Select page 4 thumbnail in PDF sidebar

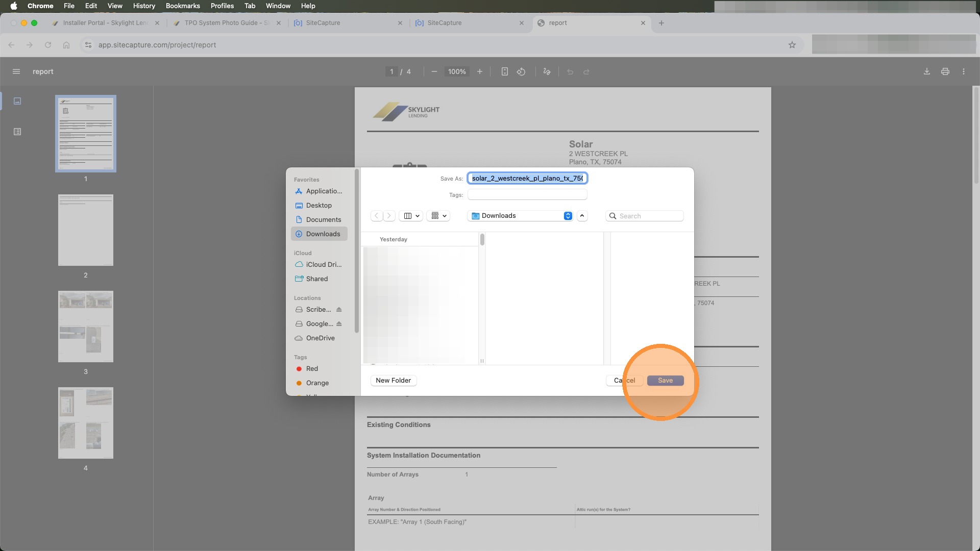click(x=86, y=423)
